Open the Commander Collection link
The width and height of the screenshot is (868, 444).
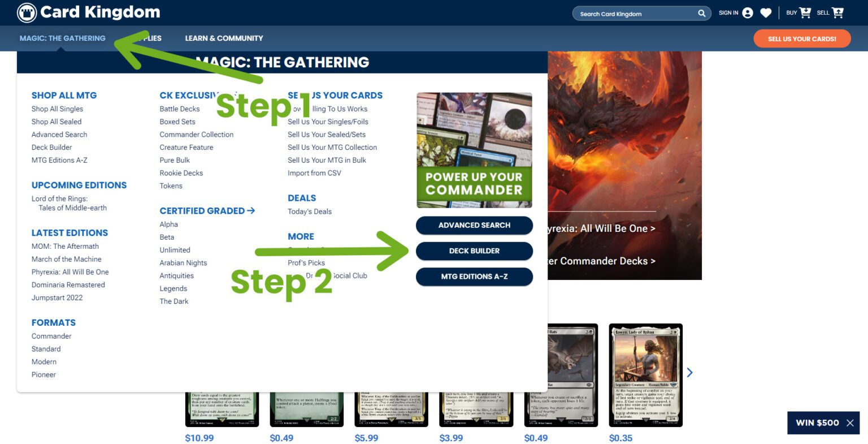click(197, 135)
